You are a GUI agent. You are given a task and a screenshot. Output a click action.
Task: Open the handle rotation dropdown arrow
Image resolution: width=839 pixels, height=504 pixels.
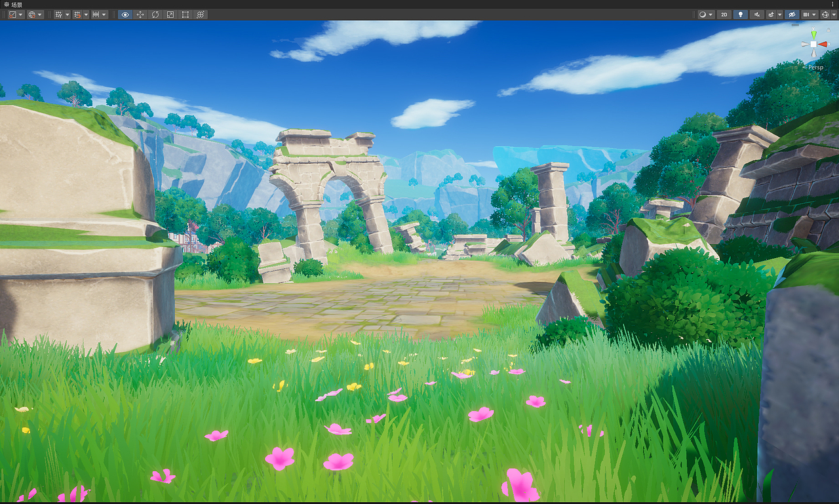tap(40, 14)
